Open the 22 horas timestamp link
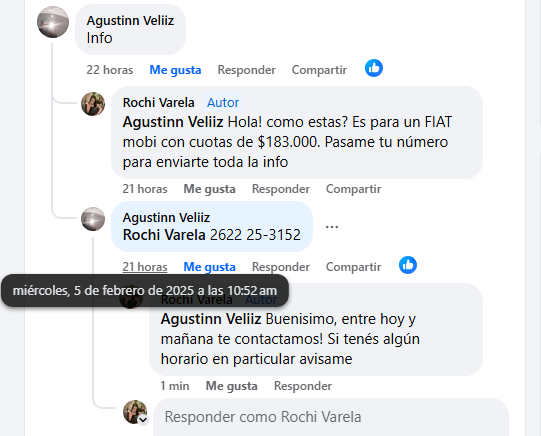The height and width of the screenshot is (436, 541). pos(110,70)
